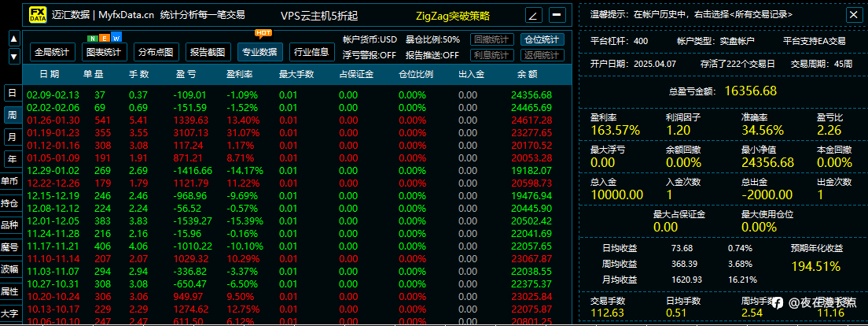
Task: Select the 01.26-01.30 week row date
Action: tap(53, 120)
